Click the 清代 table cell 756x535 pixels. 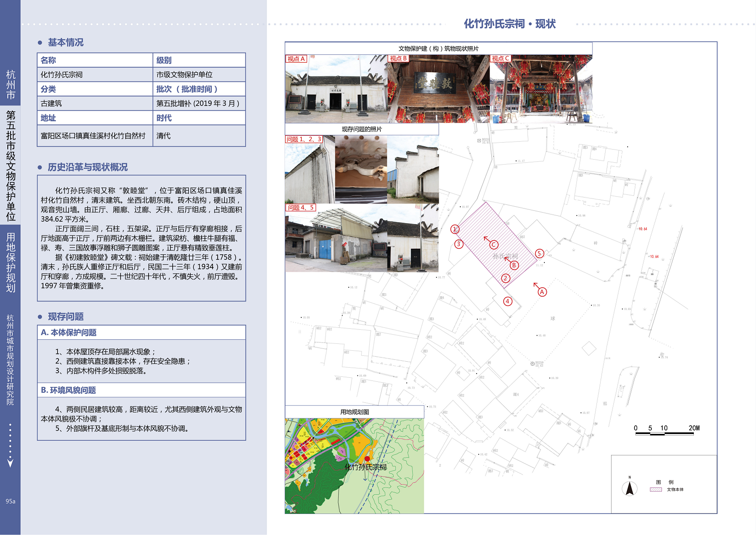(x=199, y=136)
